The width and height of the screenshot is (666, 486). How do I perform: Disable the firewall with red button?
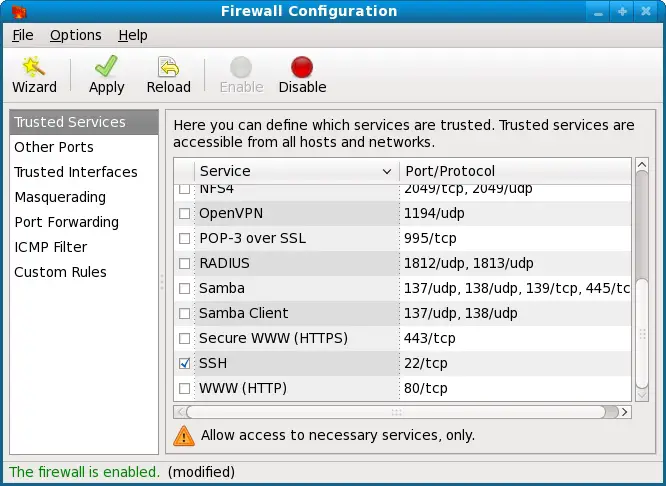tap(302, 74)
